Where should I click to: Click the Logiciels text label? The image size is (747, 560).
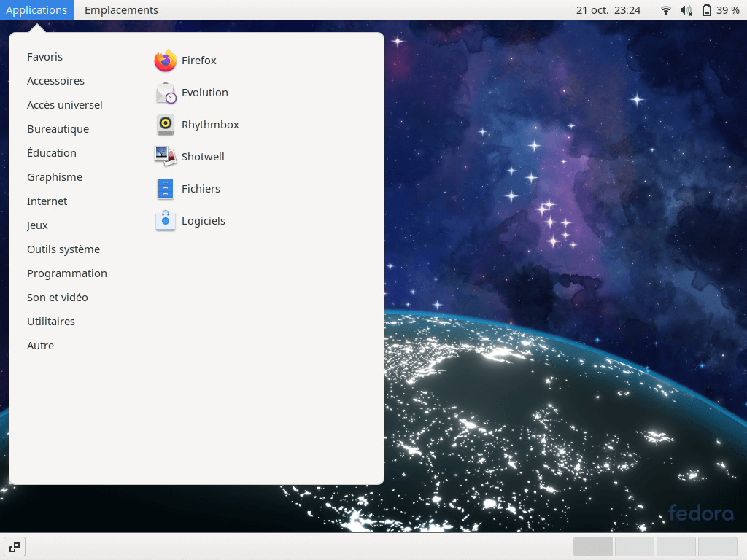click(204, 221)
